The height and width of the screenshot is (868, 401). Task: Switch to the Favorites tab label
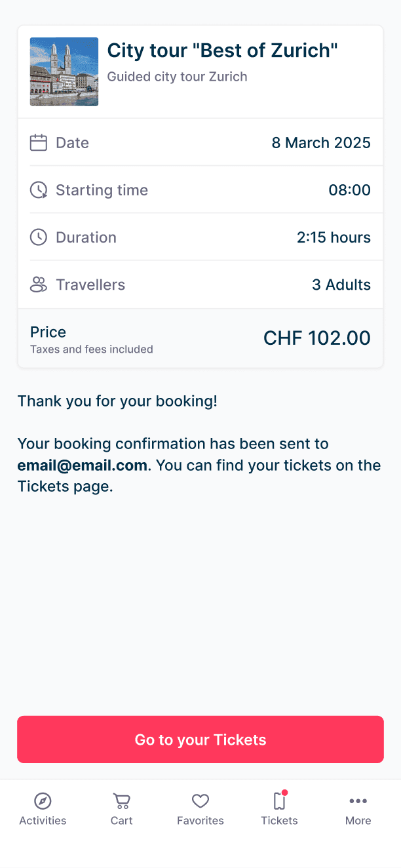[200, 821]
